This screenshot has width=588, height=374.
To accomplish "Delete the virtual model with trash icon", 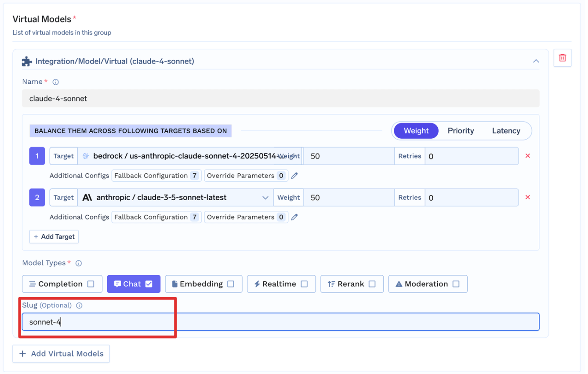I will tap(562, 58).
